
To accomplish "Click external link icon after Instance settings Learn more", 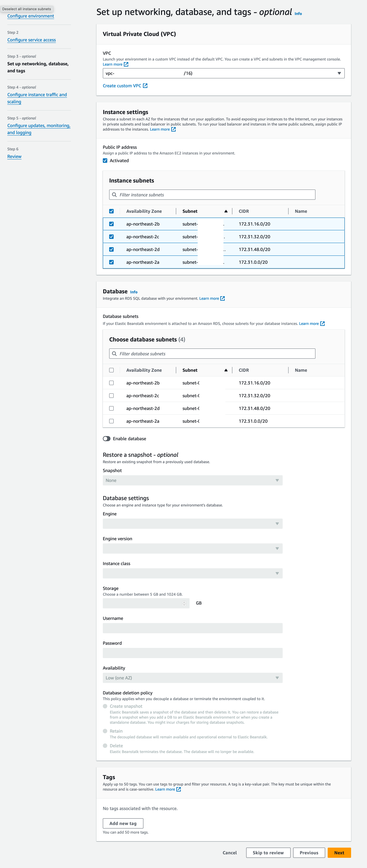I will coord(173,129).
